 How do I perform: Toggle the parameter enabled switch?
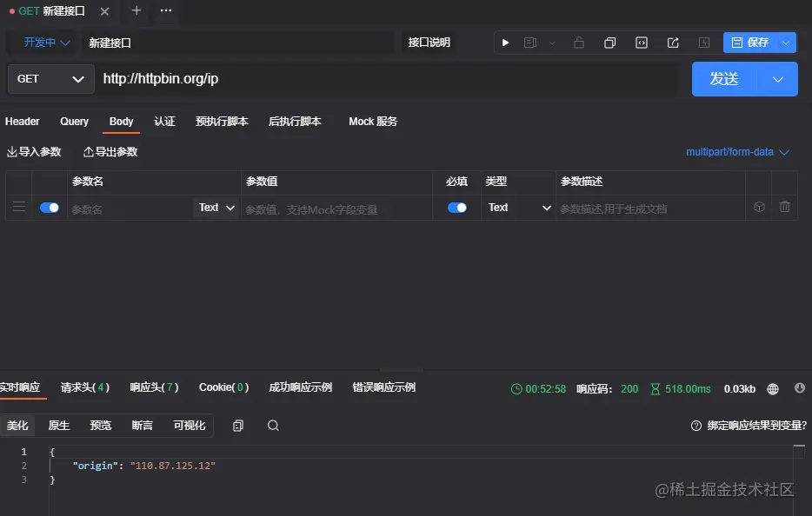coord(50,208)
